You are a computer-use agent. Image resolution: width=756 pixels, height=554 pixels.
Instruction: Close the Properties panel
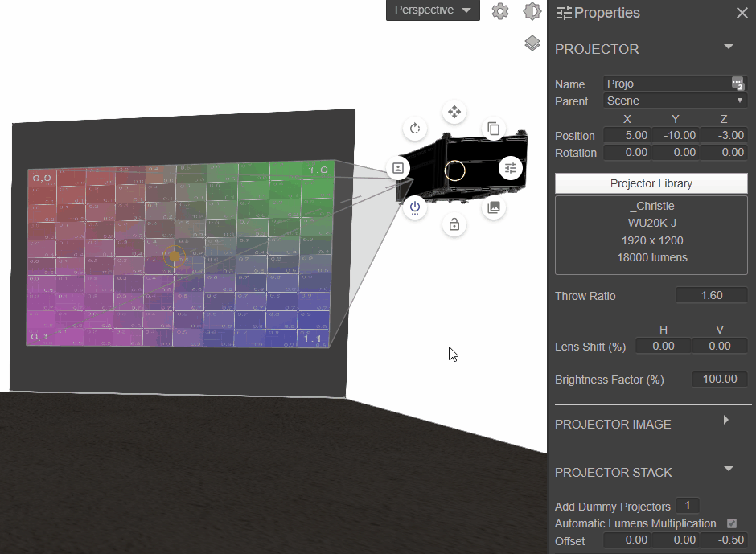tap(742, 13)
